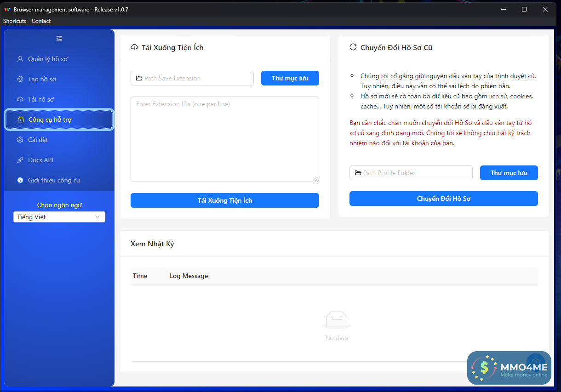The width and height of the screenshot is (561, 392).
Task: Click the Xem Nhật Ký heading
Action: [152, 244]
